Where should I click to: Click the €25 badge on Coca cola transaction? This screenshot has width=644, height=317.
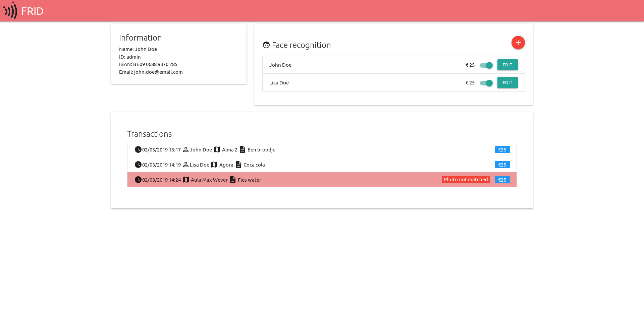point(502,165)
